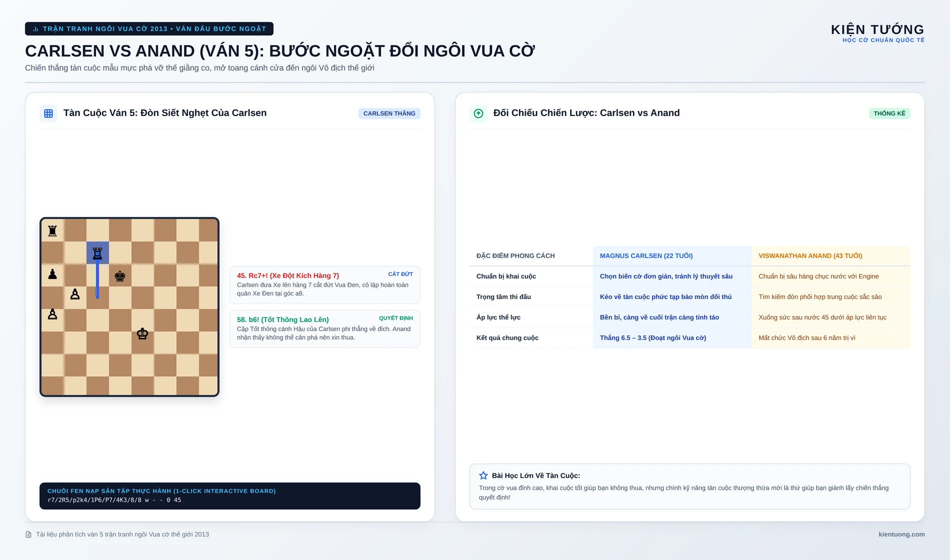Click the Chuẩn bị khai cuộc row label
Screen dimensions: 950x560
506,276
